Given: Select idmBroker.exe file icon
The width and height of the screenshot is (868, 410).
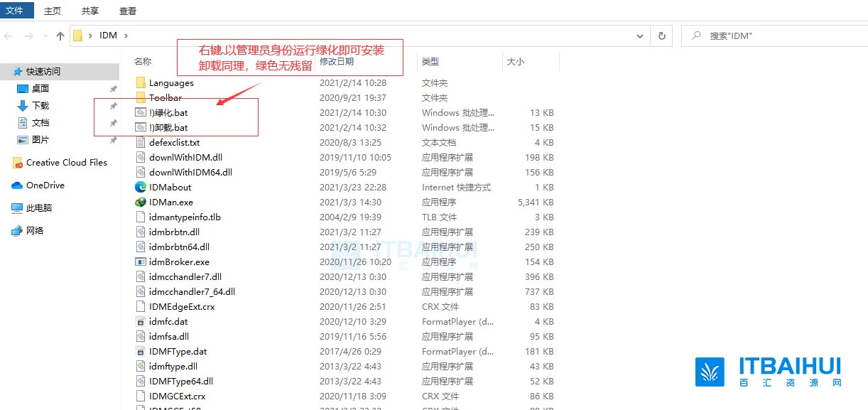Looking at the screenshot, I should (141, 262).
